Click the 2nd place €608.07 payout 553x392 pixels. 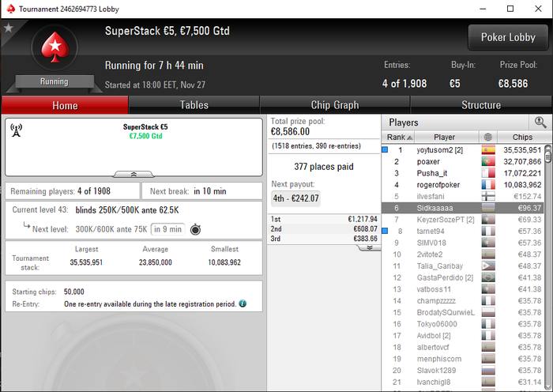tap(324, 229)
